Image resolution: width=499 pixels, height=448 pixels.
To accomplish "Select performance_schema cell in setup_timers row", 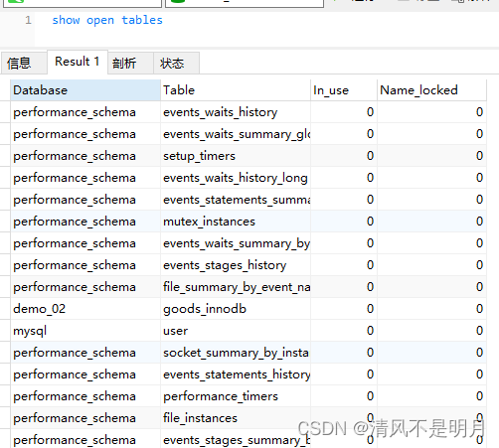I will (85, 156).
